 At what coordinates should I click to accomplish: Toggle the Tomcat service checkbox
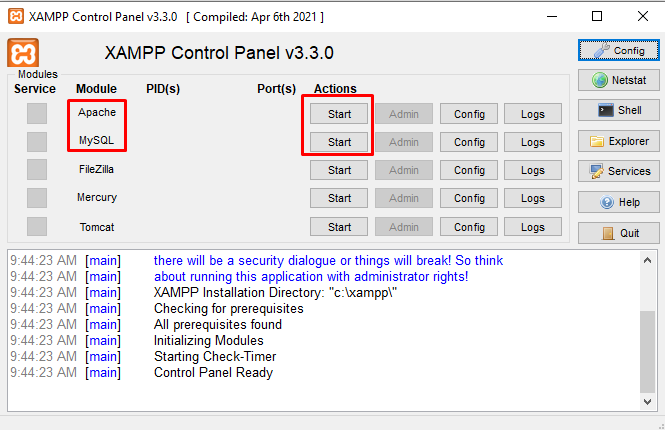coord(37,226)
